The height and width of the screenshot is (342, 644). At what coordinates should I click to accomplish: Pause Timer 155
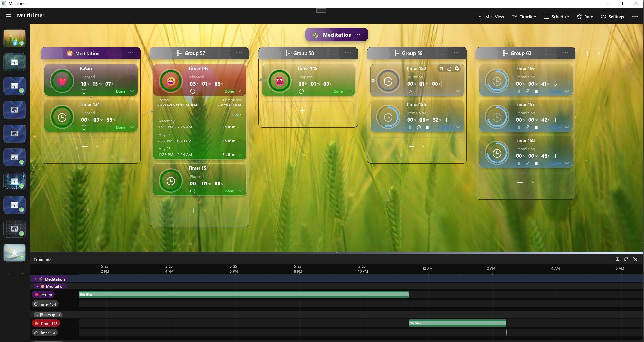click(x=410, y=127)
